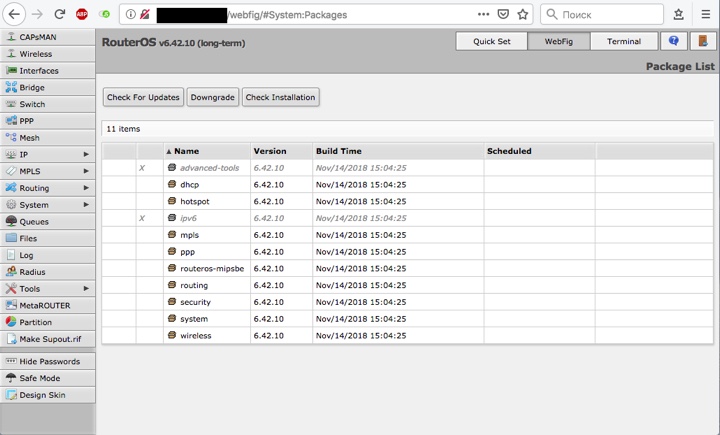This screenshot has width=720, height=435.
Task: Open the Partition menu item
Action: (48, 322)
